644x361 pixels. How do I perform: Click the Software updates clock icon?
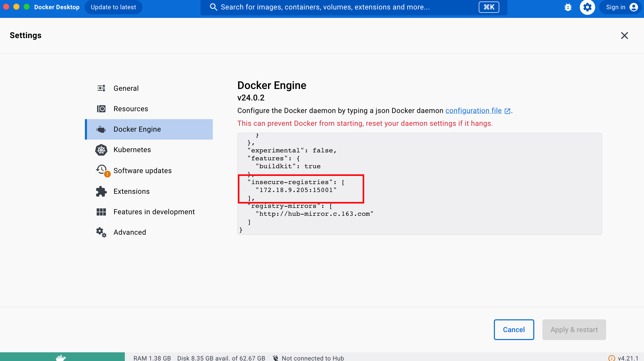(x=102, y=170)
